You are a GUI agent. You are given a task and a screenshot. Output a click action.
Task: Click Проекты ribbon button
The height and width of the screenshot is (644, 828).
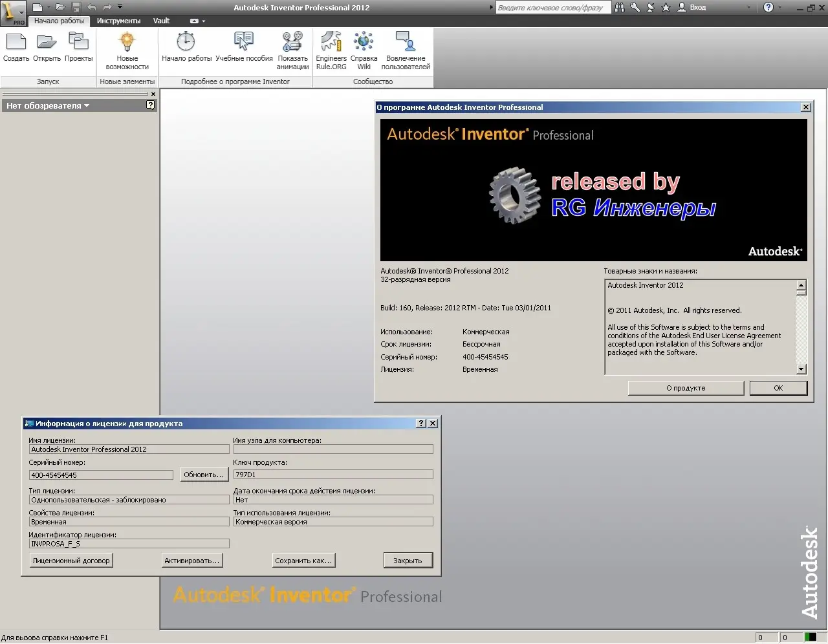[78, 46]
